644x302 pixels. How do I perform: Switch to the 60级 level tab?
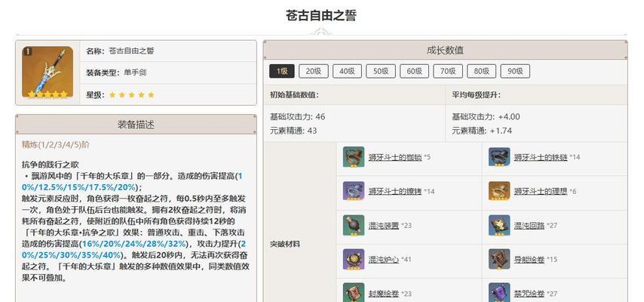[415, 71]
